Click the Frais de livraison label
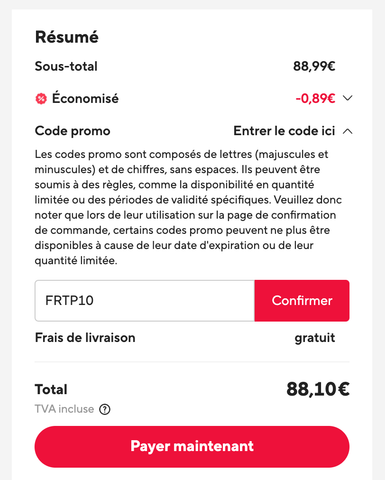This screenshot has width=385, height=480. 85,338
